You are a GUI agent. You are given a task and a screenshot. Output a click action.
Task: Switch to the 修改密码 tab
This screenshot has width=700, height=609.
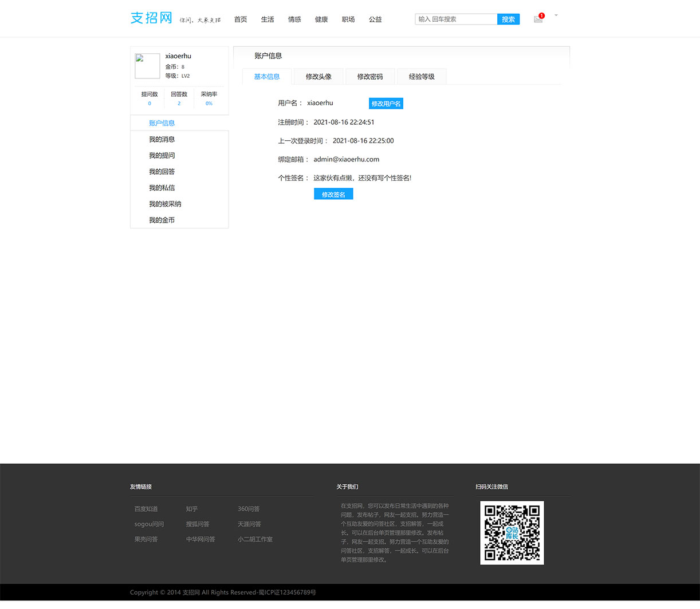click(369, 76)
